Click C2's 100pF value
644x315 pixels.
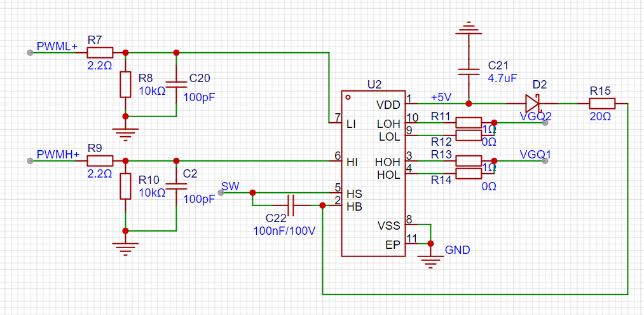point(200,199)
